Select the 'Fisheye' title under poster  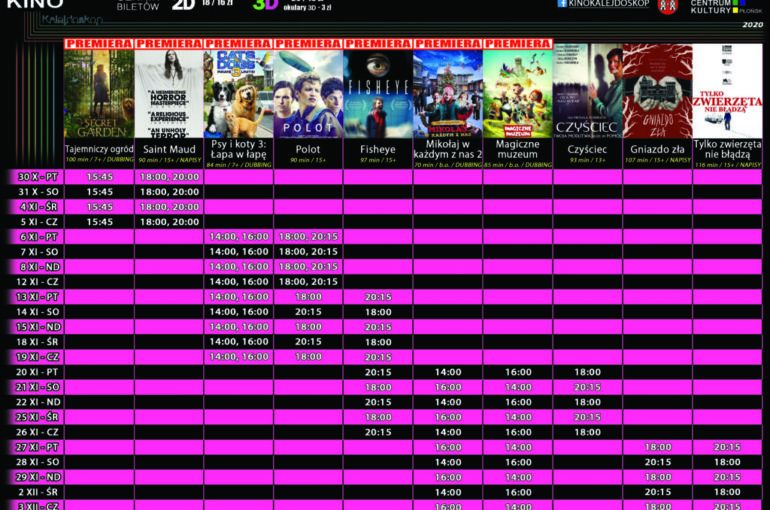coord(378,149)
